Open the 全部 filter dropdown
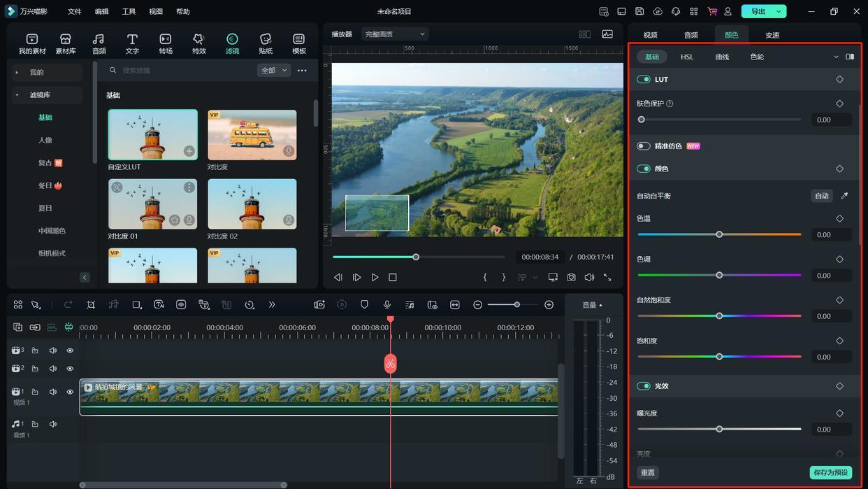 tap(273, 71)
